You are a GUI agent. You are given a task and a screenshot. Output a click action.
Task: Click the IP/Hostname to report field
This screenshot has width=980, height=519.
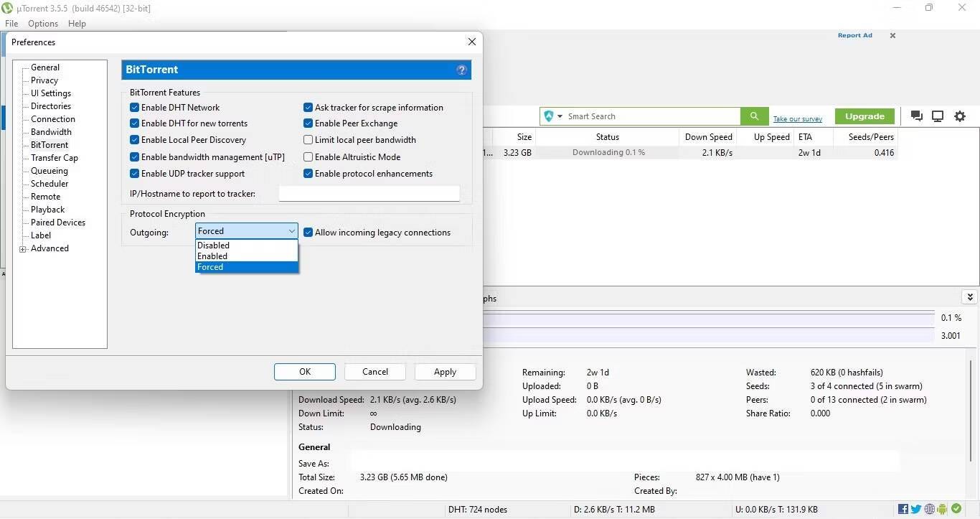369,193
